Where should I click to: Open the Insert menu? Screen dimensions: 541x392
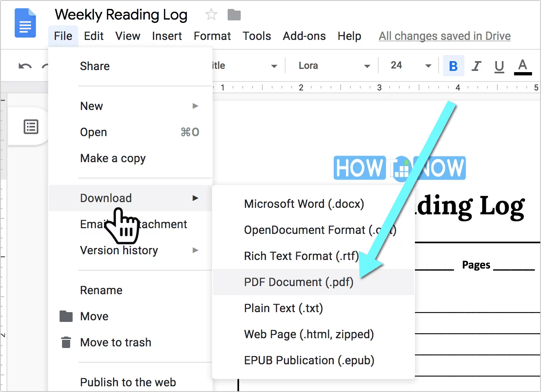(x=167, y=36)
